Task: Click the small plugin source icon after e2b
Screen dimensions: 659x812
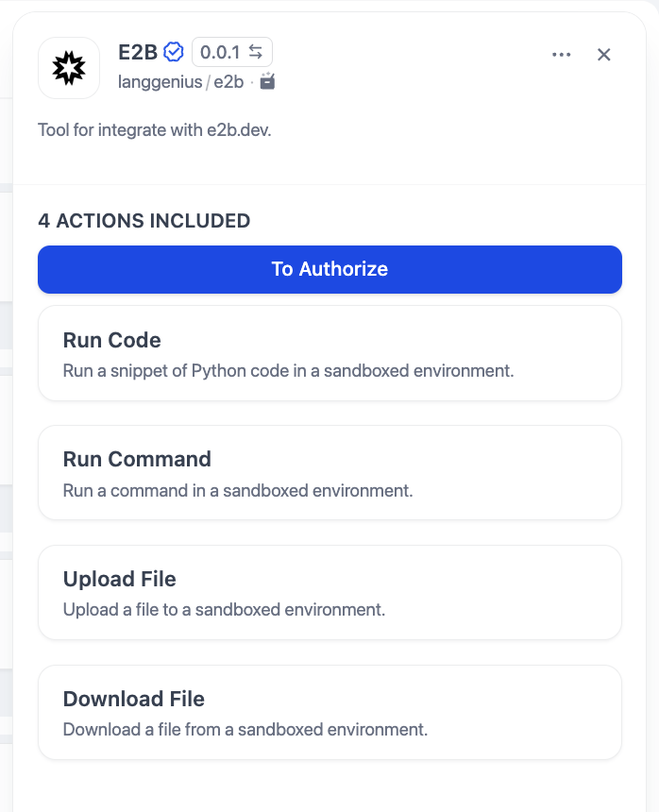Action: tap(267, 81)
